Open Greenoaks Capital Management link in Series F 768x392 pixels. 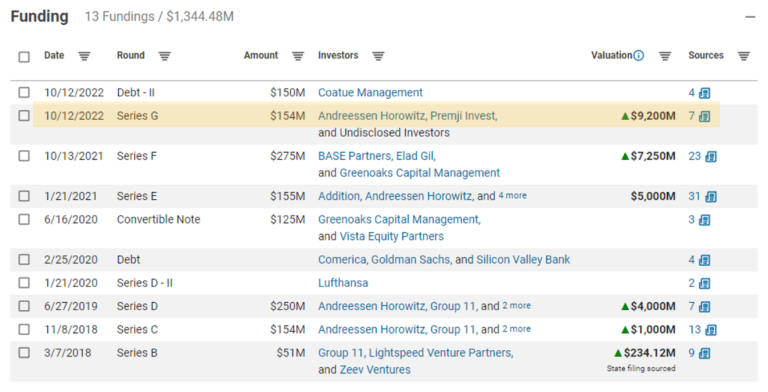pyautogui.click(x=420, y=173)
